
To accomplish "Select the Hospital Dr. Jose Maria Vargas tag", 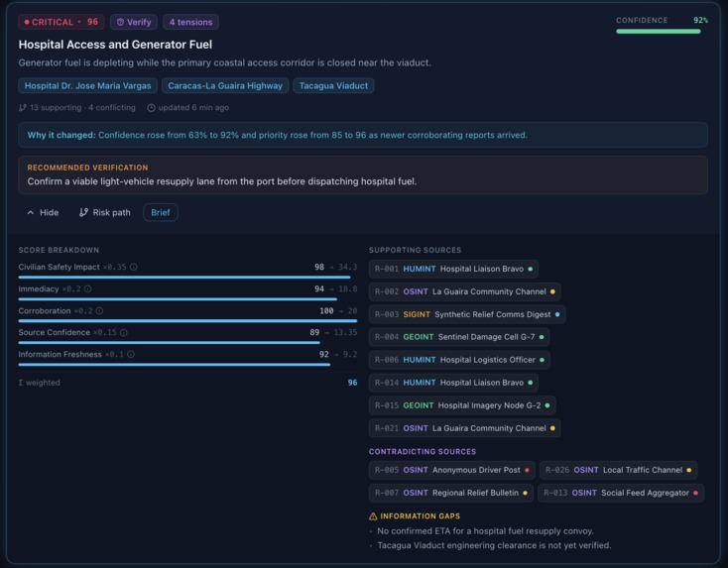I will 87,85.
